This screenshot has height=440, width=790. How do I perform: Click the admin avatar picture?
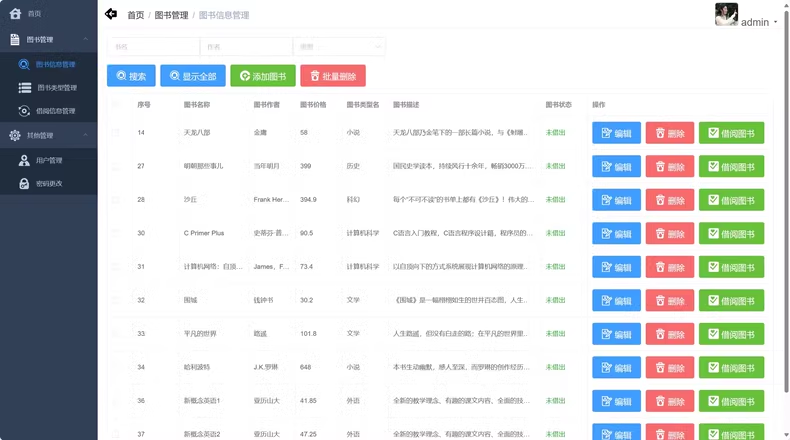(726, 14)
